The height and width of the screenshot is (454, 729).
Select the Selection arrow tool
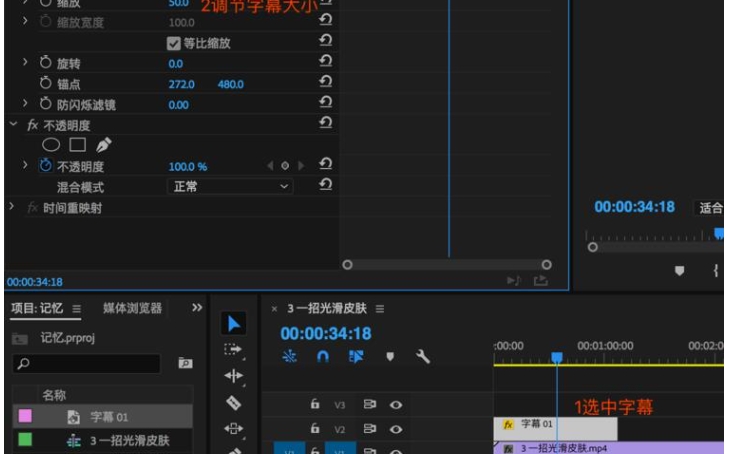click(233, 323)
